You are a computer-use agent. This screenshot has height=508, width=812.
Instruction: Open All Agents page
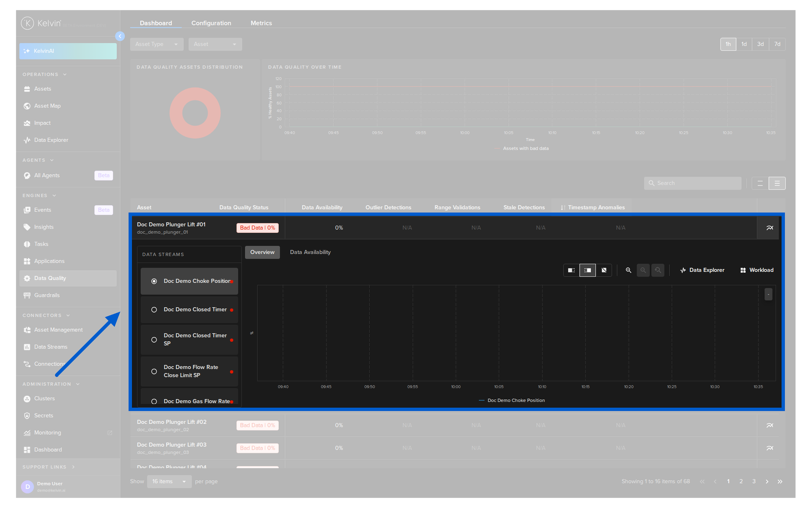(x=68, y=175)
